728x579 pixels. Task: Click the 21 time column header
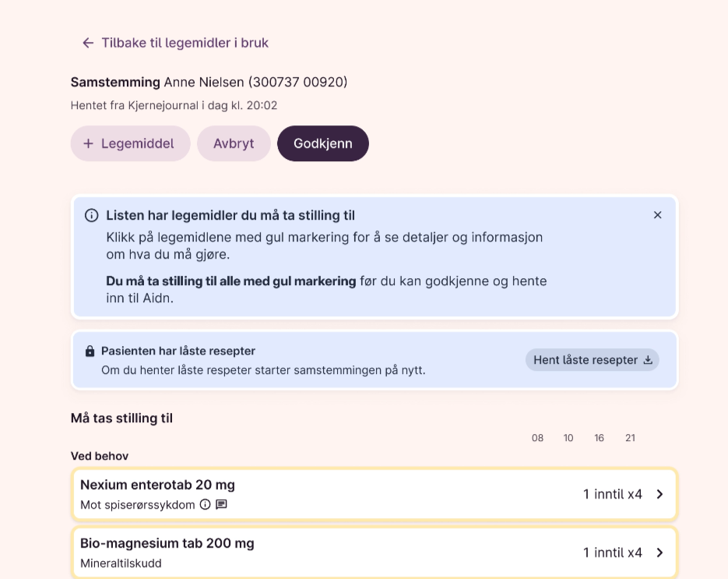click(630, 438)
